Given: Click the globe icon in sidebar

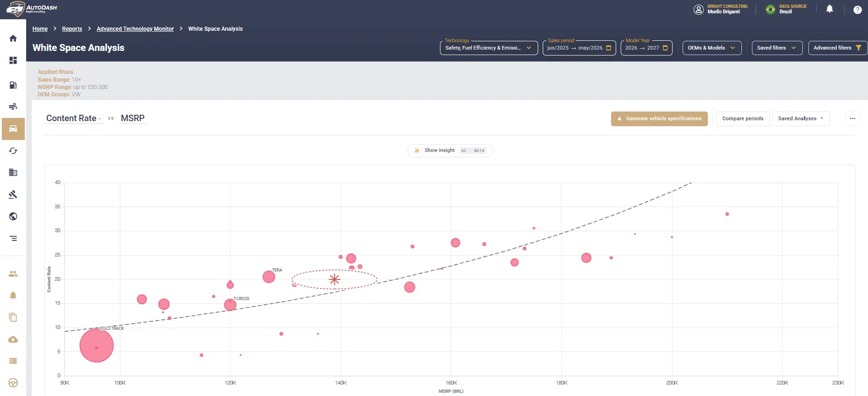Looking at the screenshot, I should click(13, 216).
